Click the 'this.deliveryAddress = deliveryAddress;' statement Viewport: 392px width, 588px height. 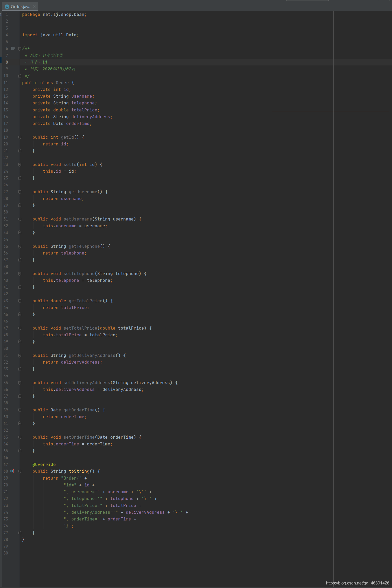coord(93,389)
